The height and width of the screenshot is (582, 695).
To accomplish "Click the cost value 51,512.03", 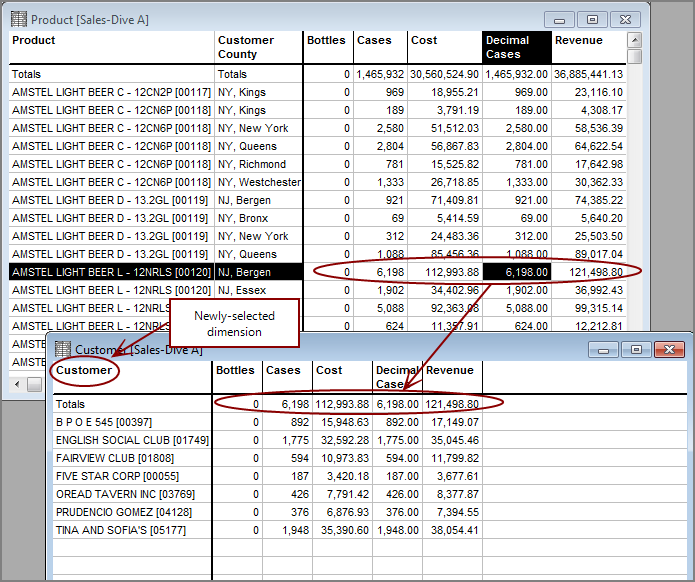I will (445, 128).
